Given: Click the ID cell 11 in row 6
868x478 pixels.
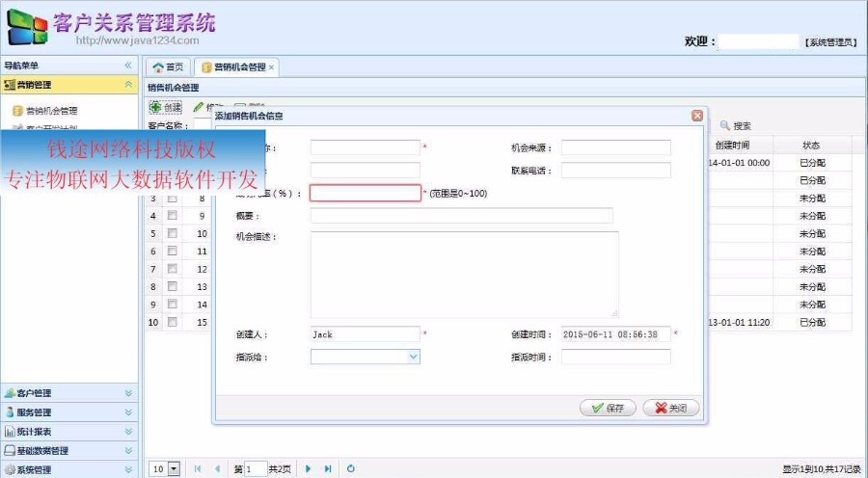Looking at the screenshot, I should point(203,252).
